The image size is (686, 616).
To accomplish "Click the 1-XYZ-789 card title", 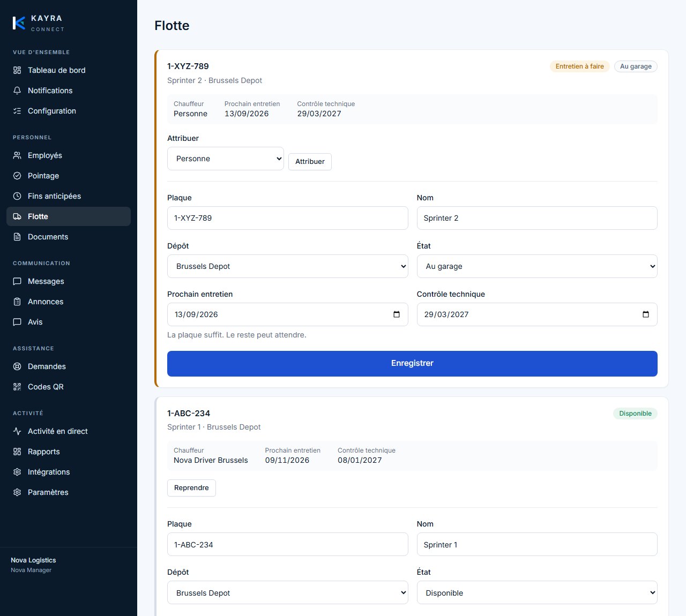I will click(188, 66).
